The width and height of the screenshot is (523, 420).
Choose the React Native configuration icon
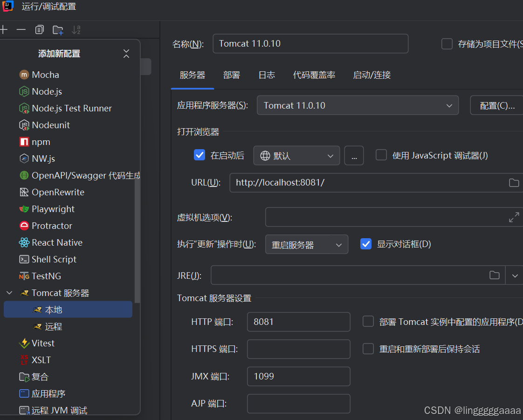click(24, 242)
